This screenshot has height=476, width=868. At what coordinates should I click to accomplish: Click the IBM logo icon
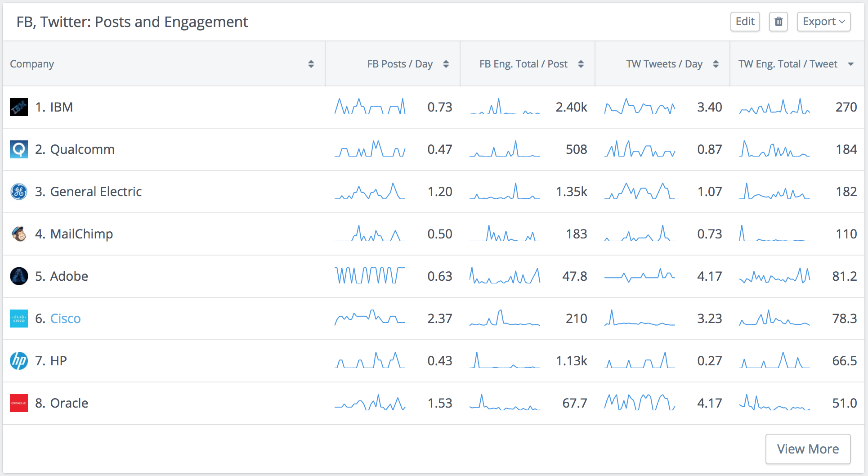click(19, 107)
